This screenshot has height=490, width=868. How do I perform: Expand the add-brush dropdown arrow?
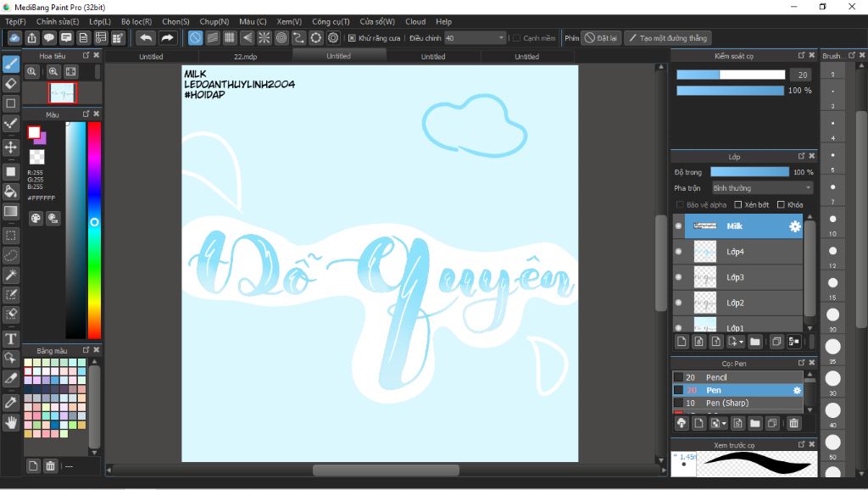tap(724, 424)
